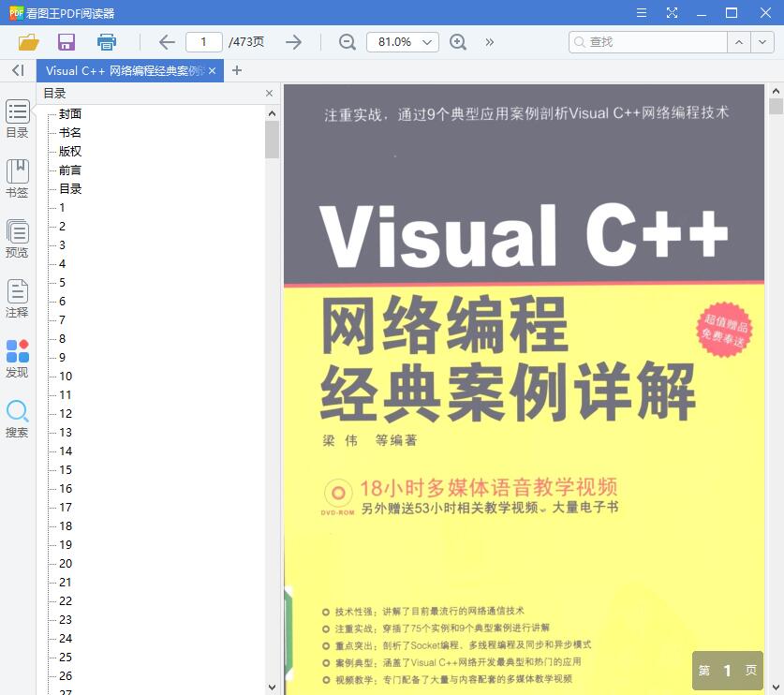Open the 书签 bookmarks panel
784x695 pixels.
point(18,179)
